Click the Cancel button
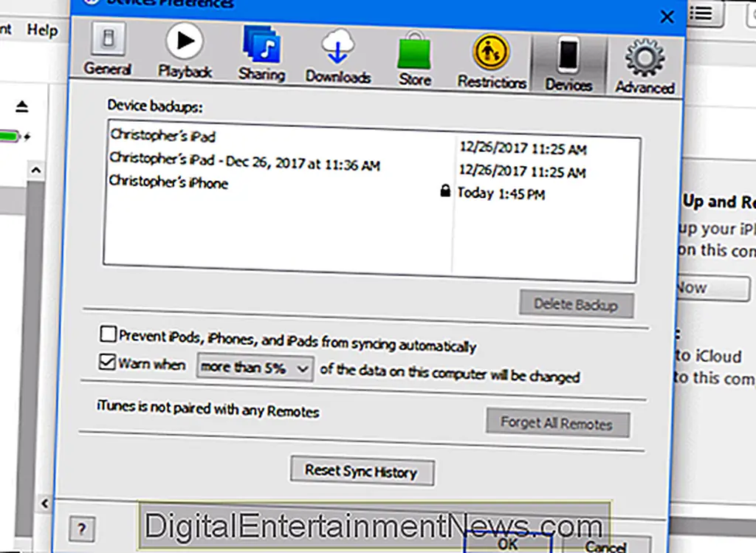 (605, 546)
